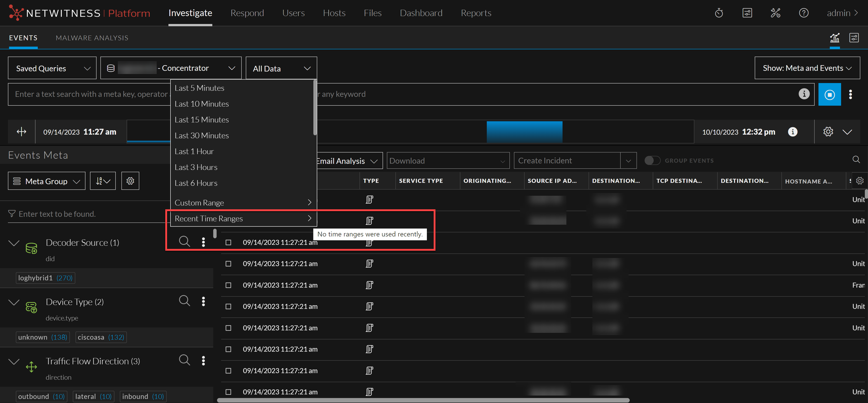Click the blue timeline histogram bar

524,131
